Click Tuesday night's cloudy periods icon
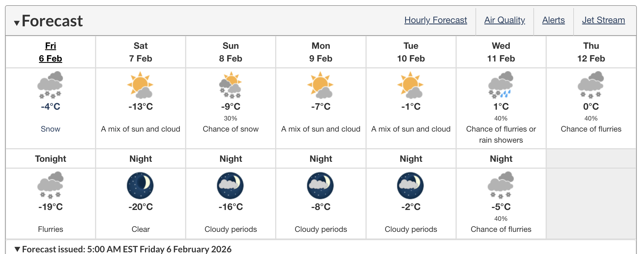This screenshot has height=254, width=644. click(410, 185)
